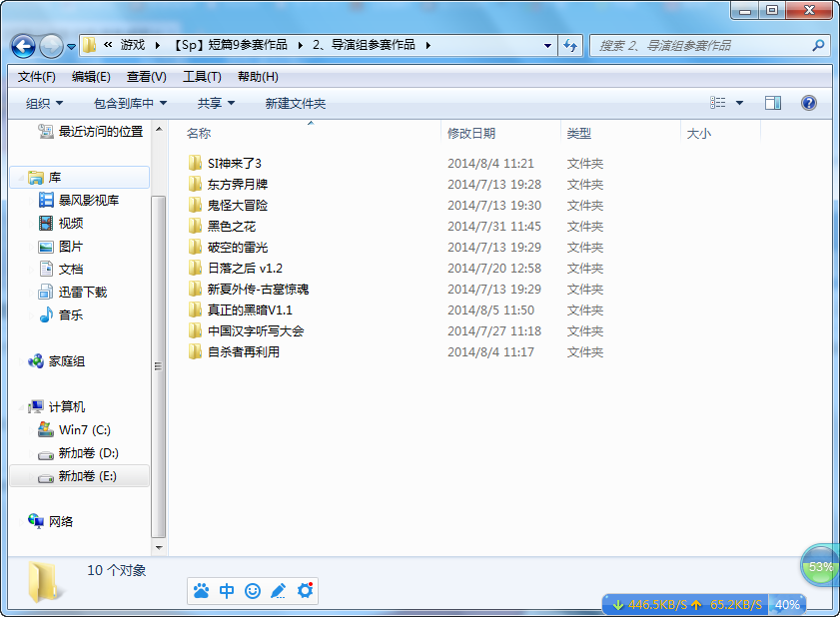Click the search magnifier icon
Viewport: 840px width, 617px height.
[x=818, y=46]
